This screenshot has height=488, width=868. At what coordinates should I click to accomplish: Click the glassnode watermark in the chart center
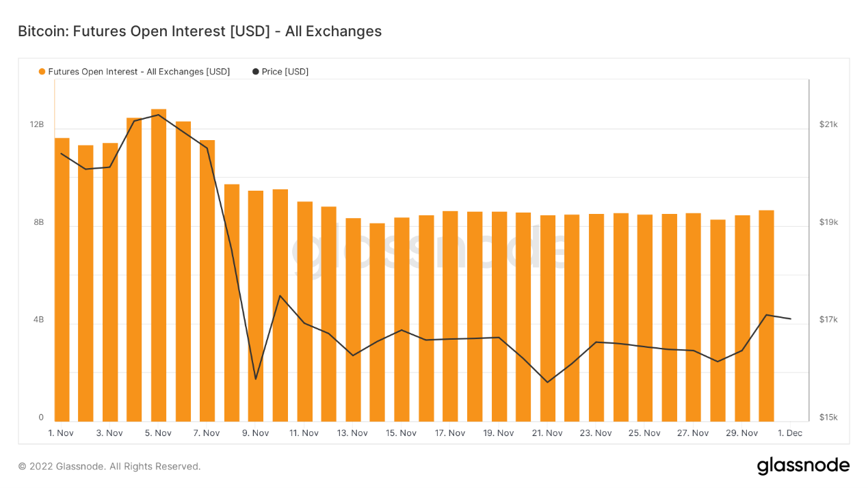click(430, 249)
